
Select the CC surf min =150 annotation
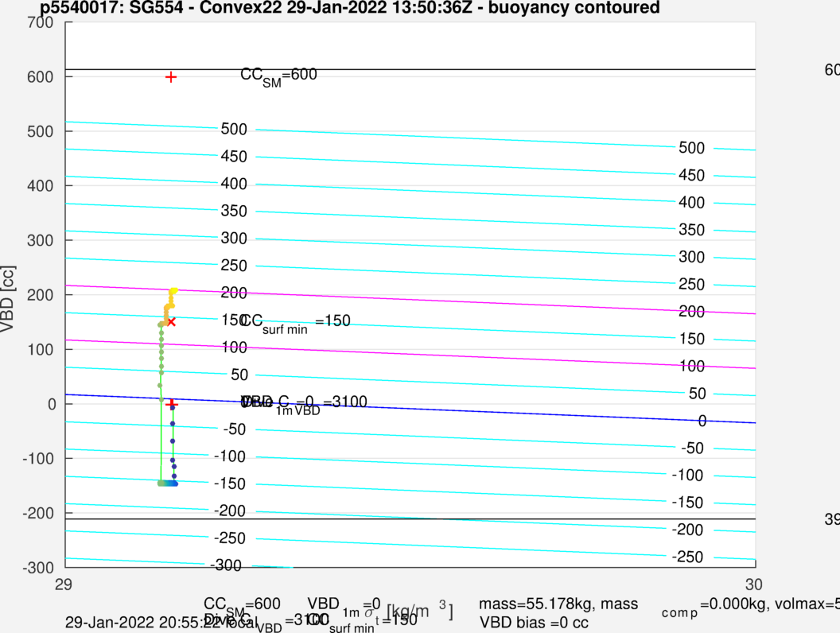(x=295, y=323)
